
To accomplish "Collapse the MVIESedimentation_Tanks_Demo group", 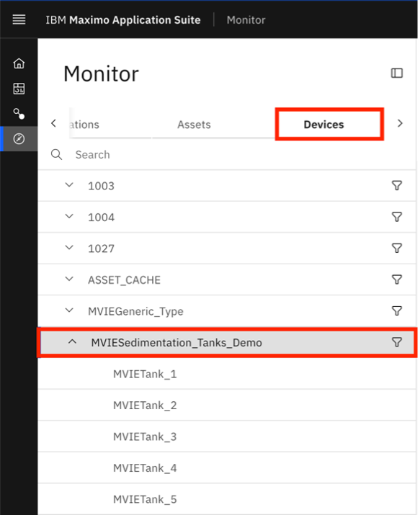I will [72, 341].
